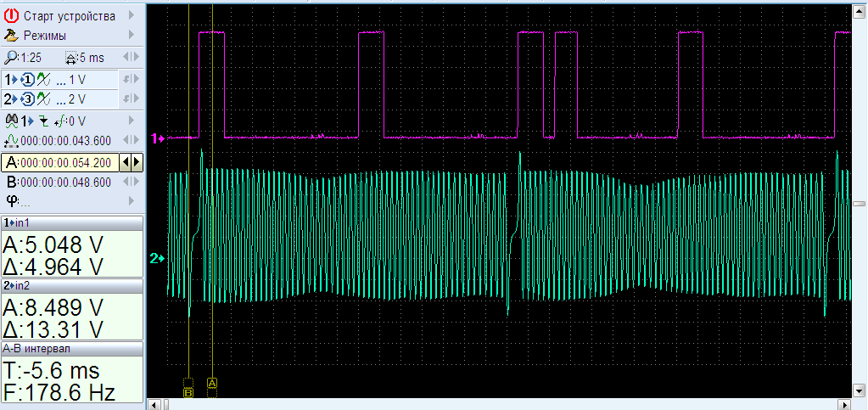
Task: Click the 2 in2 panel header
Action: pyautogui.click(x=72, y=285)
